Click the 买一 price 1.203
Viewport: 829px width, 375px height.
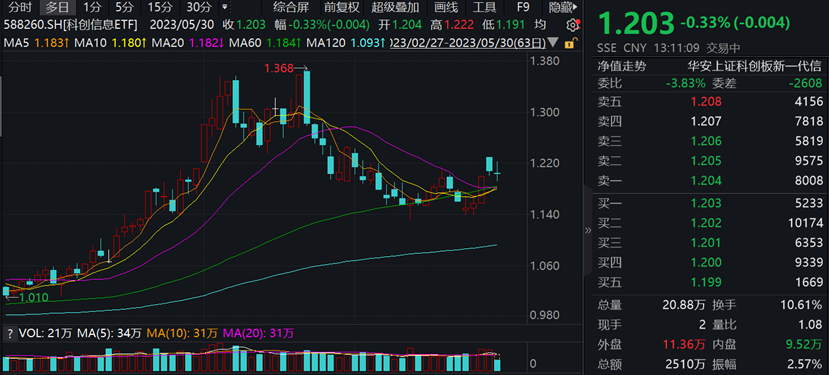[x=706, y=204]
